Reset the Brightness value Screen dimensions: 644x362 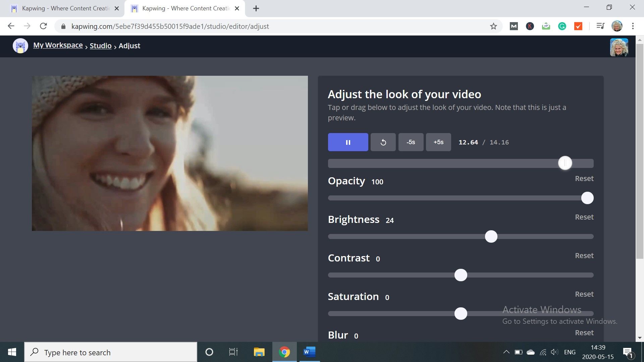tap(584, 217)
